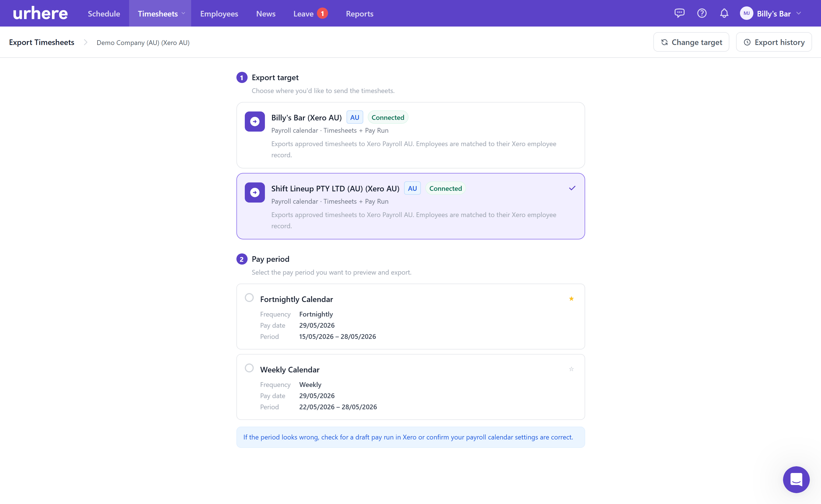Click the urhere logo
The width and height of the screenshot is (821, 504).
click(x=40, y=13)
